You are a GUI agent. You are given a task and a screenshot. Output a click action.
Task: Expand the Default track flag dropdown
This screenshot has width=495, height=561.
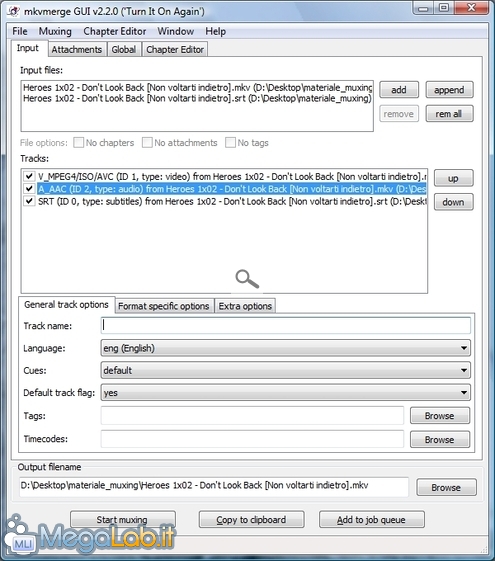(285, 392)
